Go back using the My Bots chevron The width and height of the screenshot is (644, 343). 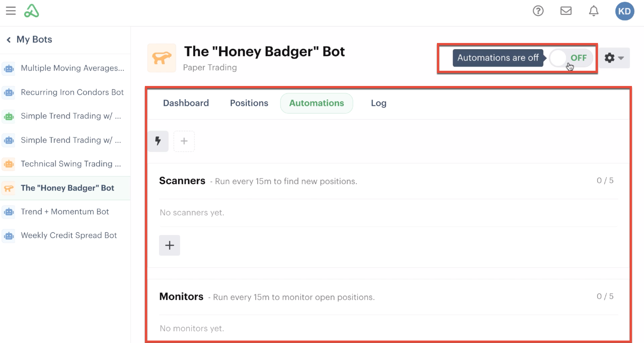click(9, 40)
